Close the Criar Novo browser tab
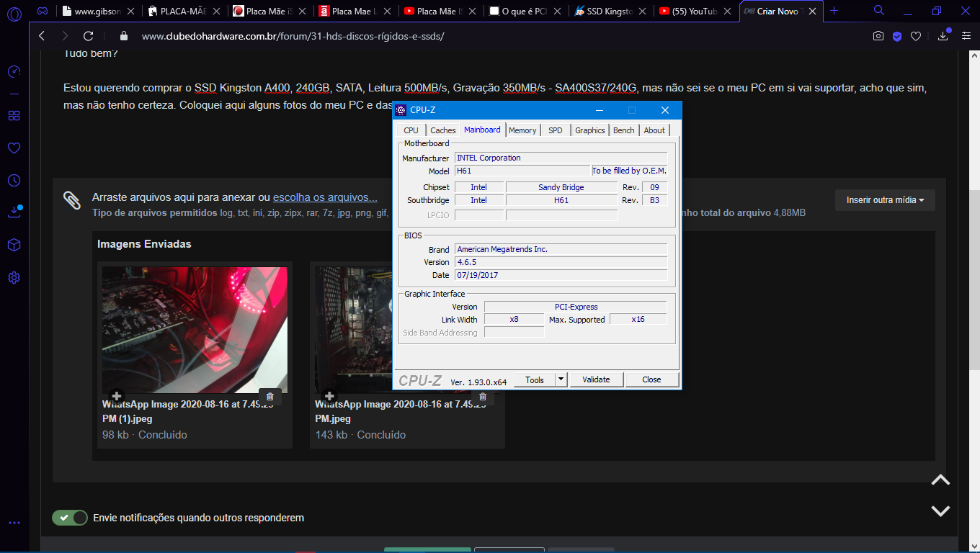Image resolution: width=980 pixels, height=553 pixels. coord(813,12)
